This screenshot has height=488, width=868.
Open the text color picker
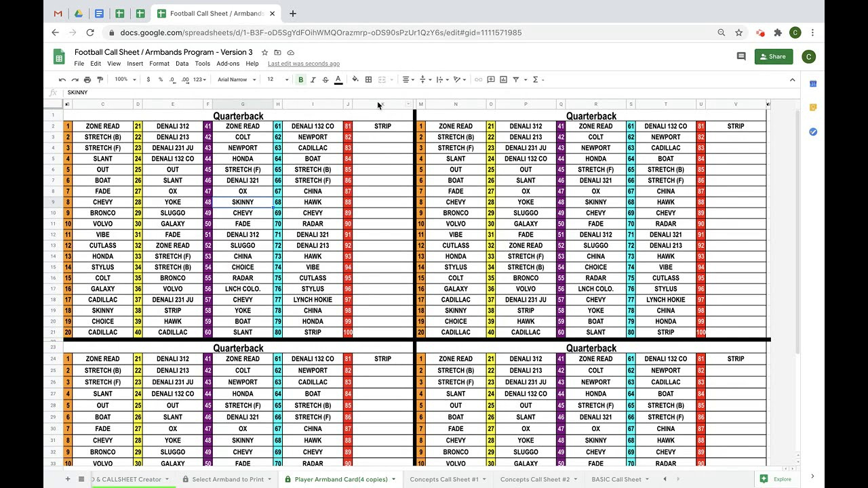pos(338,79)
